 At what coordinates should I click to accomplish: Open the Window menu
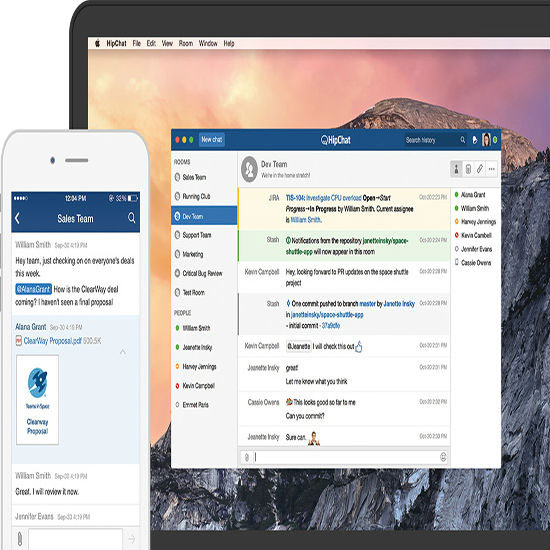[x=208, y=43]
